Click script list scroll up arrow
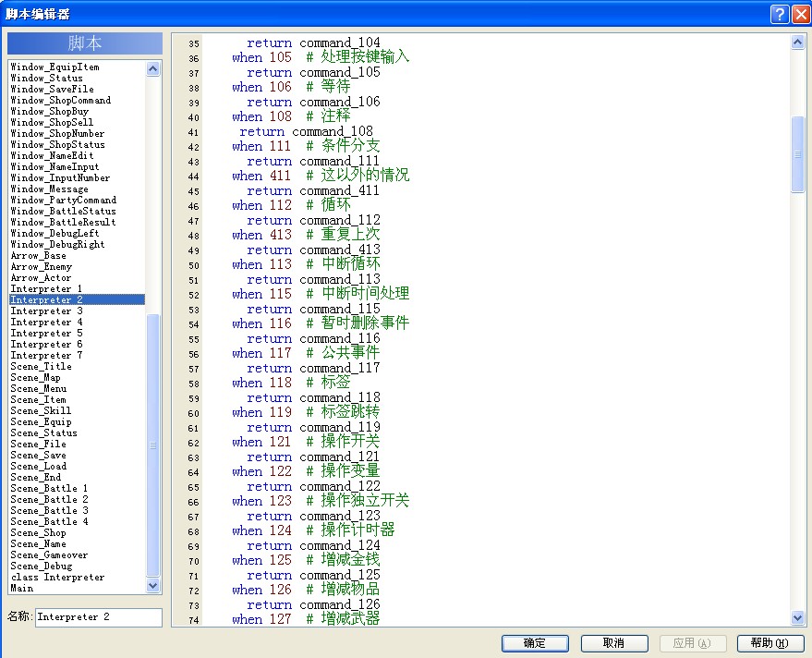The height and width of the screenshot is (658, 812). pos(152,68)
